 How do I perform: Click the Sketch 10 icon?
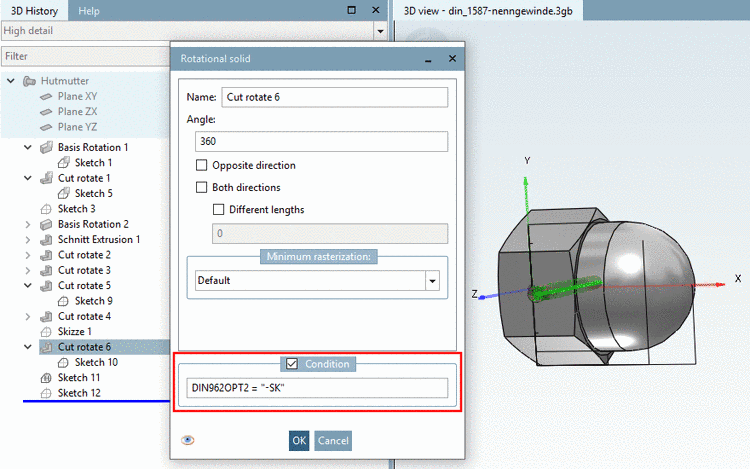point(63,362)
